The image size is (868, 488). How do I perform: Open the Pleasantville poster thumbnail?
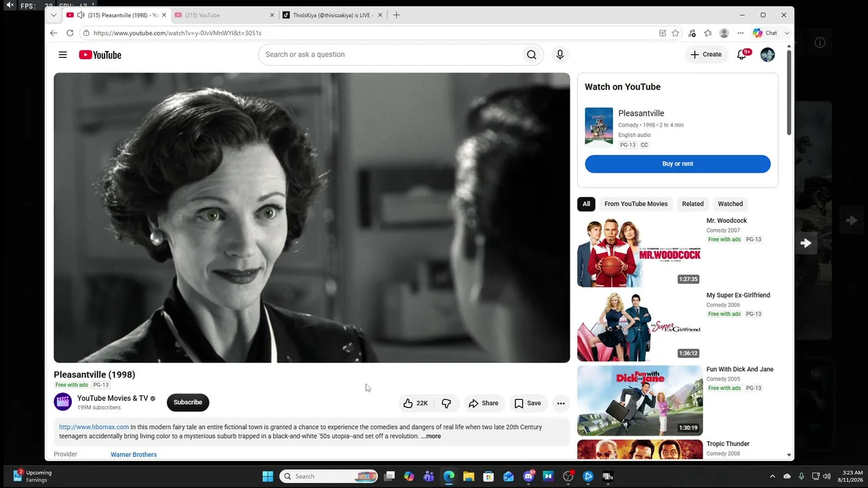tap(599, 126)
